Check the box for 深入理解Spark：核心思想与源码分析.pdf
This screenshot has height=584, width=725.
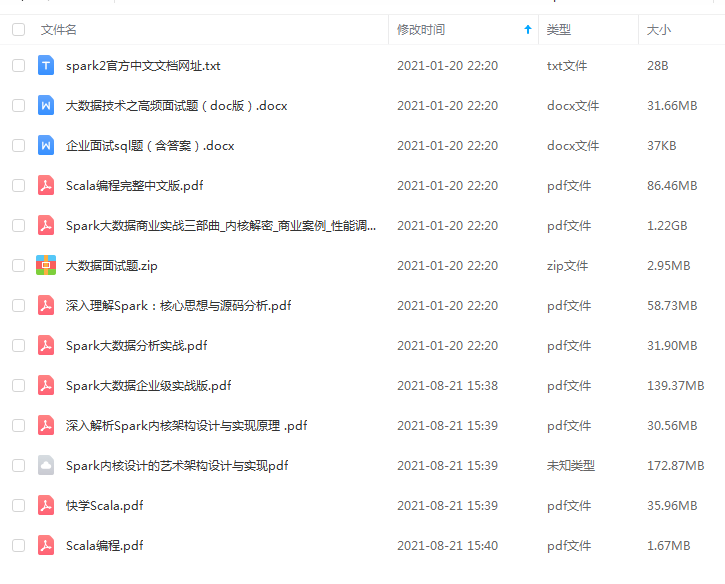pyautogui.click(x=18, y=305)
